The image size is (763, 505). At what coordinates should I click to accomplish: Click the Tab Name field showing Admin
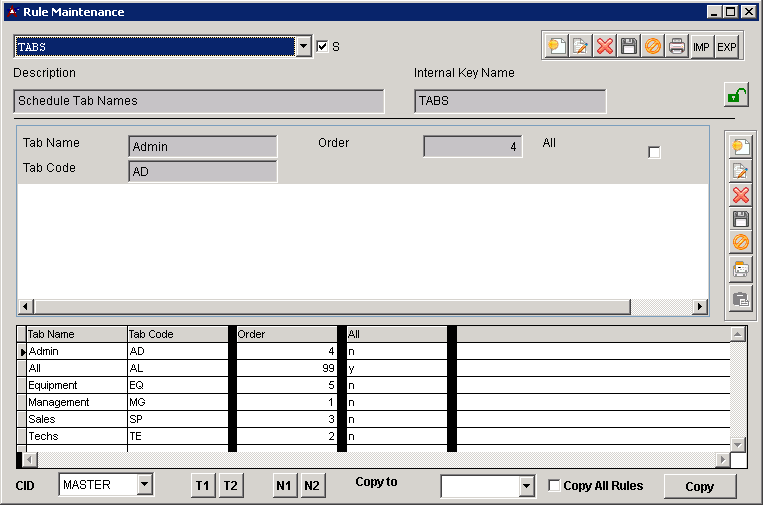click(x=203, y=146)
